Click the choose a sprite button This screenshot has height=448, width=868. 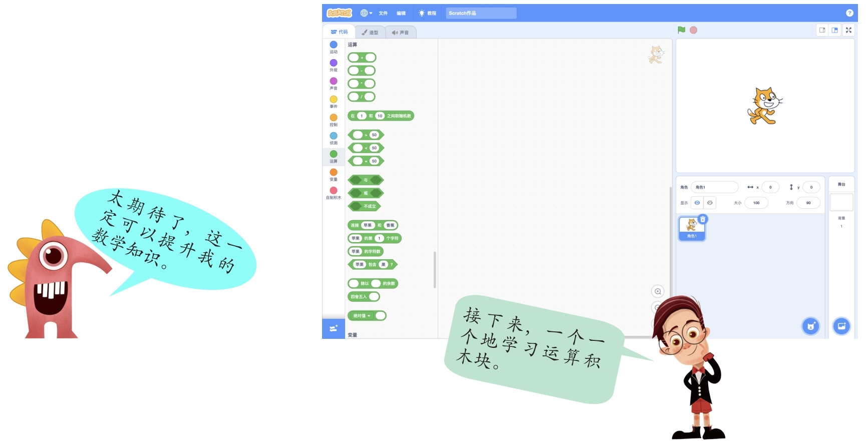tap(810, 326)
